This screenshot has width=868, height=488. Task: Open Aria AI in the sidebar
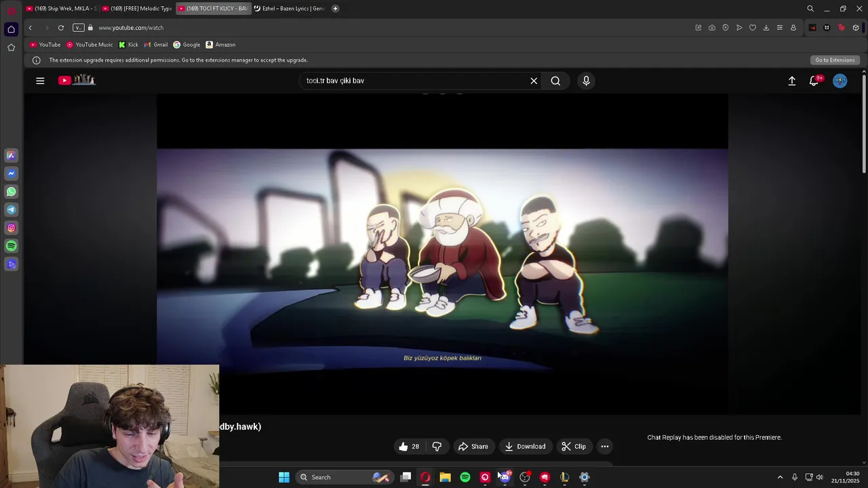click(x=11, y=155)
